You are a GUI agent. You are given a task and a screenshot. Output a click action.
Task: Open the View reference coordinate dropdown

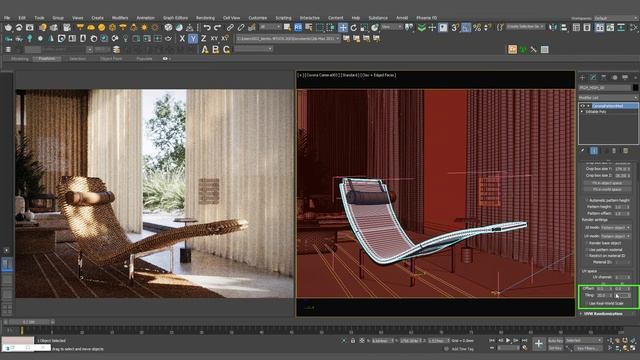coord(391,27)
